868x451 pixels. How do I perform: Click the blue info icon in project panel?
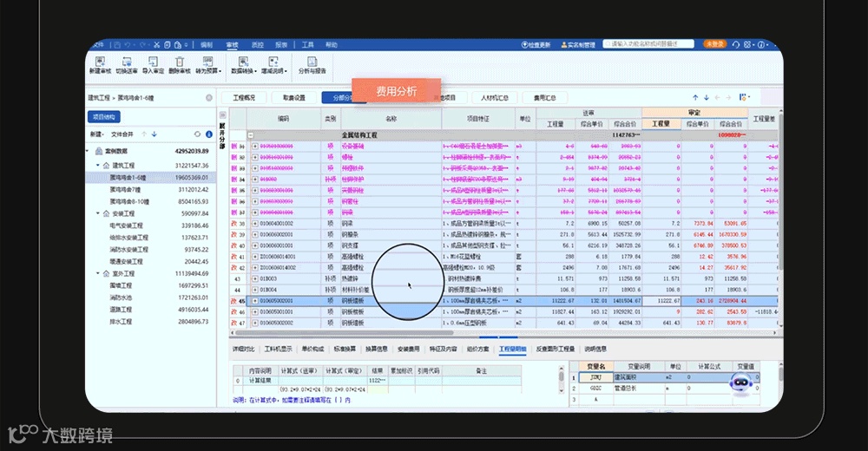pos(208,134)
